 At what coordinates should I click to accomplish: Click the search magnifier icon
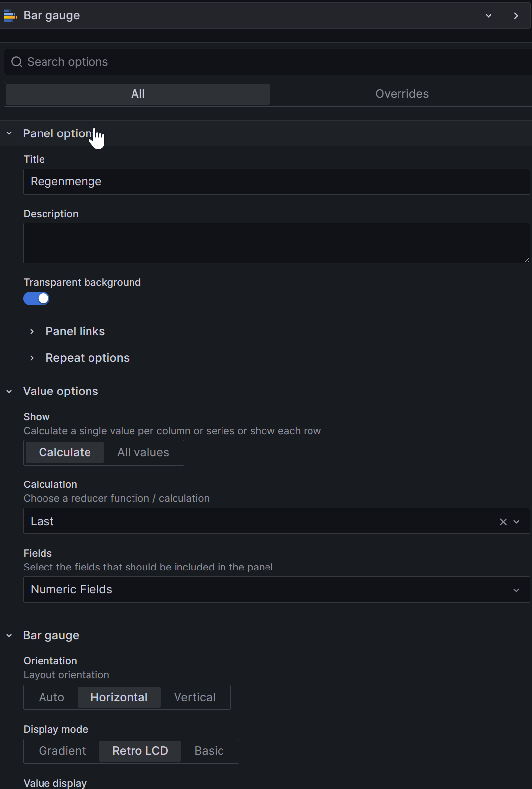[17, 62]
